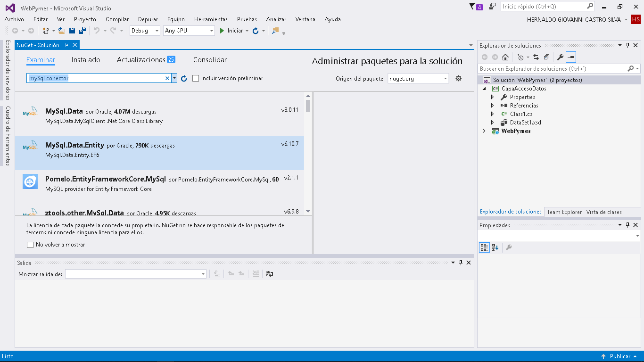
Task: Click the Open File folder icon
Action: pos(62,31)
